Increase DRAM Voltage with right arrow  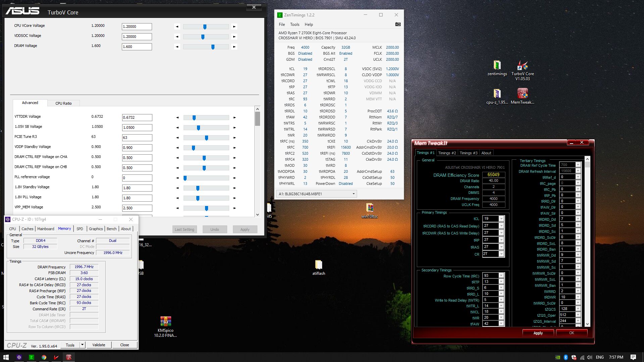click(x=234, y=47)
